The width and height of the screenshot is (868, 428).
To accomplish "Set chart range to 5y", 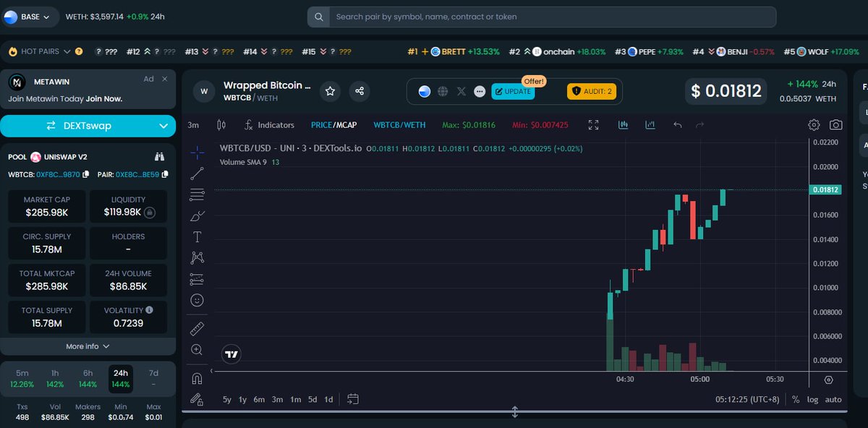I will (227, 399).
